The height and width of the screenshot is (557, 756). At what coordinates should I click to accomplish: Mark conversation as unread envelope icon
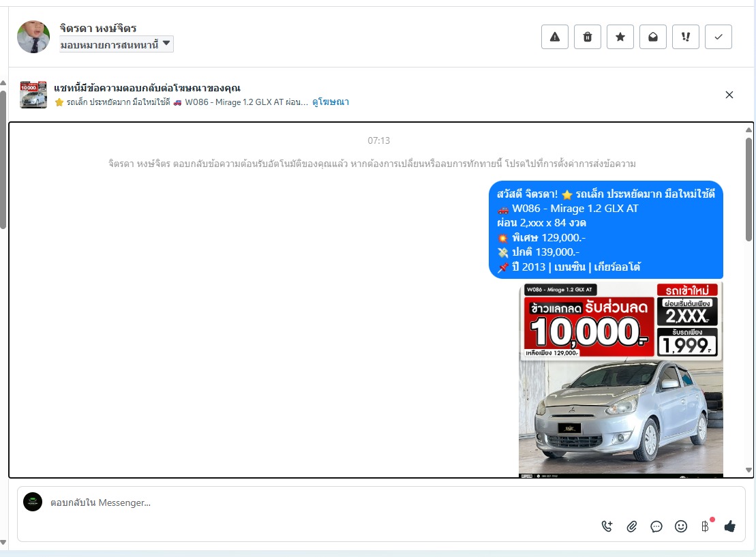[x=653, y=37]
